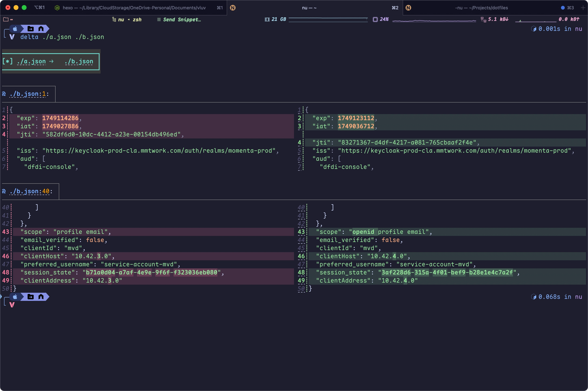Click the Node.js icon on hexo tab
This screenshot has width=588, height=391.
[57, 8]
